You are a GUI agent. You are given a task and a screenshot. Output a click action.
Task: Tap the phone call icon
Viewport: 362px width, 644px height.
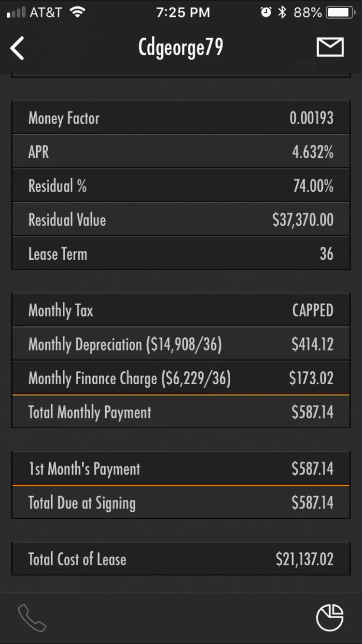click(x=32, y=617)
